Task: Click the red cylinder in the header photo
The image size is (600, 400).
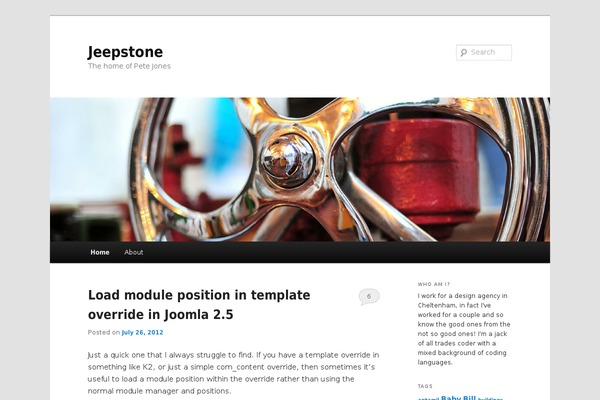Action: [419, 170]
